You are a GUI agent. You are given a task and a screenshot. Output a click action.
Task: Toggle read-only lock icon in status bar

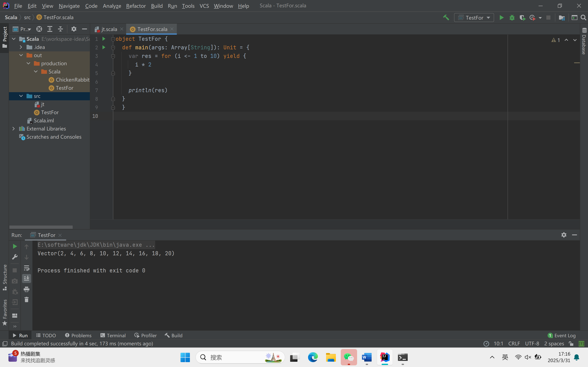[x=571, y=344]
